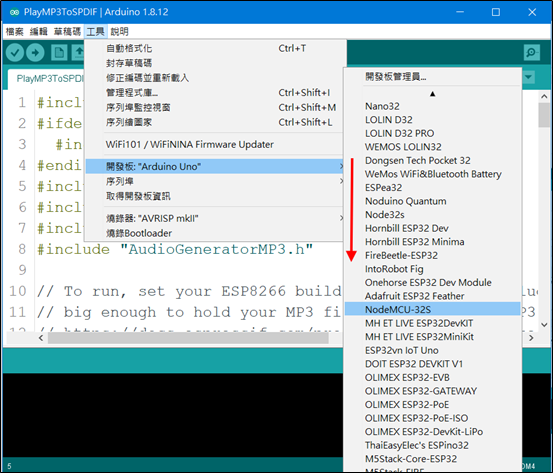Click the scroll-up triangle in board list
Viewport: 553px width, 473px height.
432,94
